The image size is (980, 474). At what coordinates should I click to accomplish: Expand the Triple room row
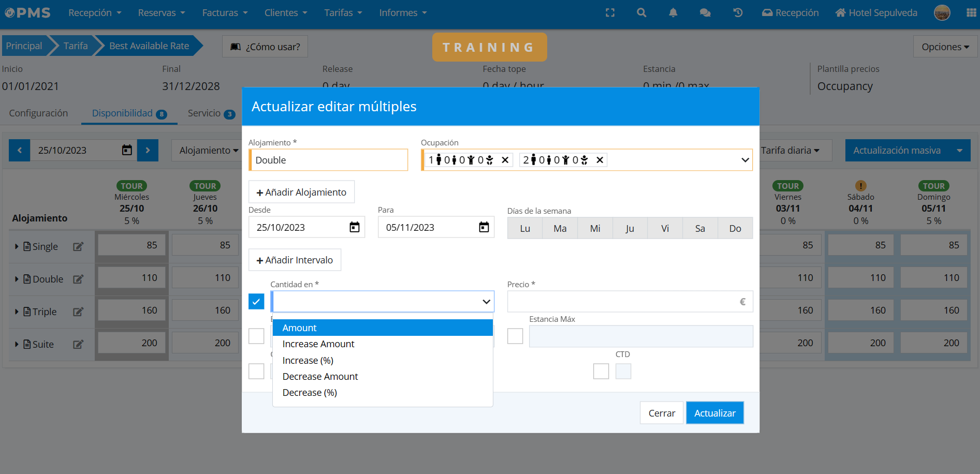click(17, 312)
